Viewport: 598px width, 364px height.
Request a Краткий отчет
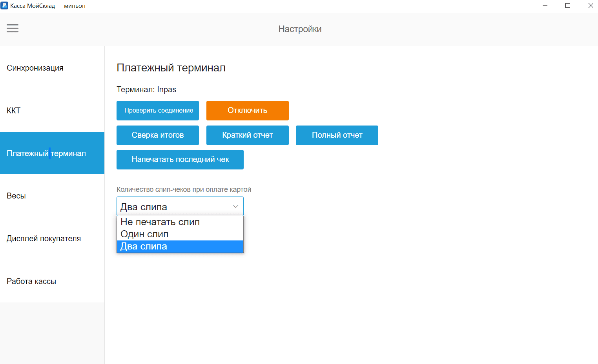(x=247, y=135)
